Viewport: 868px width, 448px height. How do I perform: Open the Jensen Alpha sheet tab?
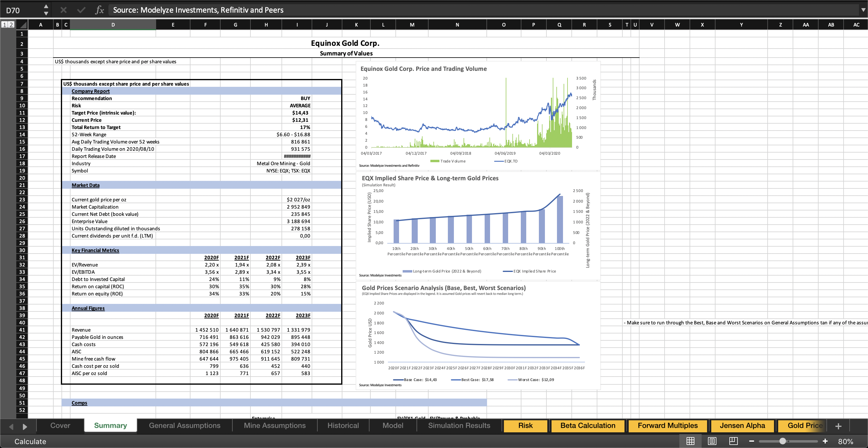[x=742, y=425]
